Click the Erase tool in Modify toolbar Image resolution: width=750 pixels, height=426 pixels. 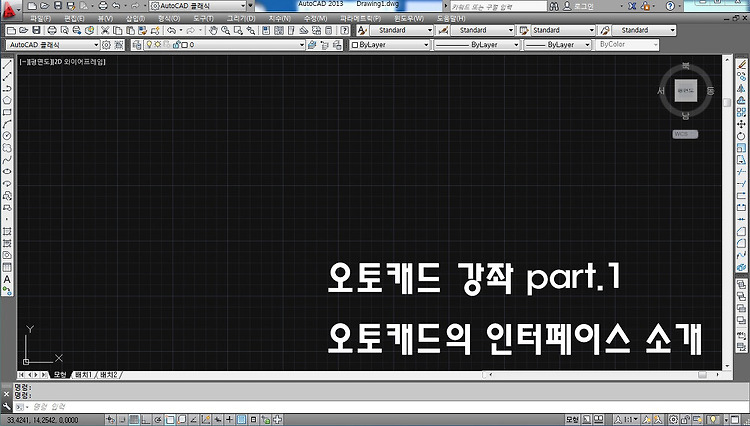[741, 65]
